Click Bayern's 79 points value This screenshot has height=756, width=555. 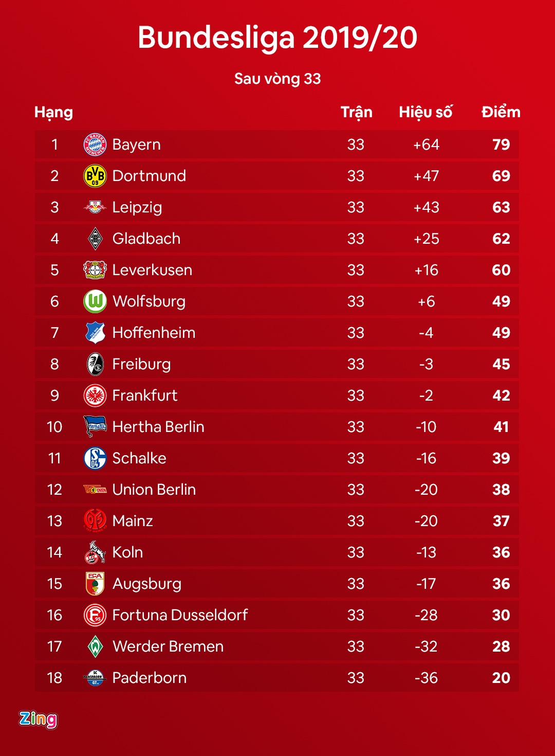(501, 145)
